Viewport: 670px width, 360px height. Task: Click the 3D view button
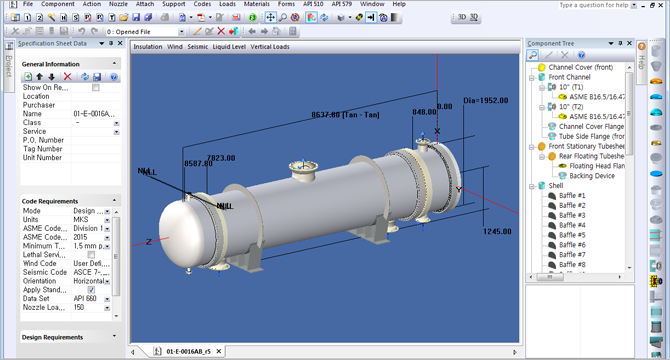point(462,17)
